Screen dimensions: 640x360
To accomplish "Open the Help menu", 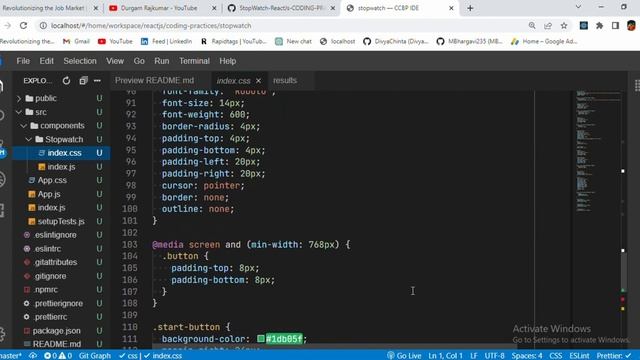I will (227, 61).
